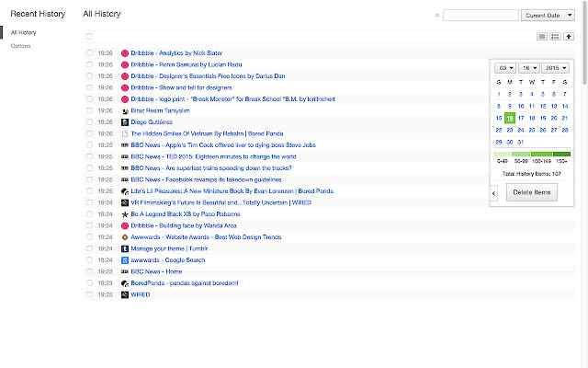Click the darkest green 150+ legend swatch
Viewport: 588px width, 368px height.
coord(561,154)
